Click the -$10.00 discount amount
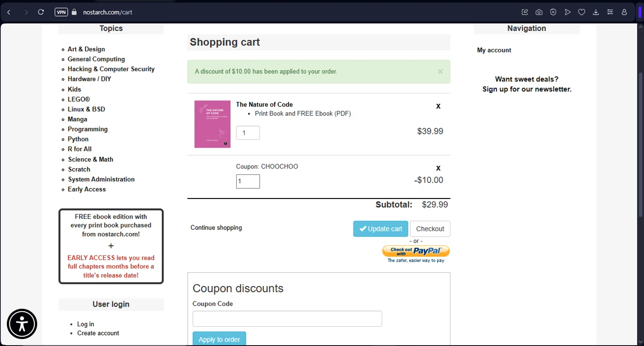644x346 pixels. [429, 180]
